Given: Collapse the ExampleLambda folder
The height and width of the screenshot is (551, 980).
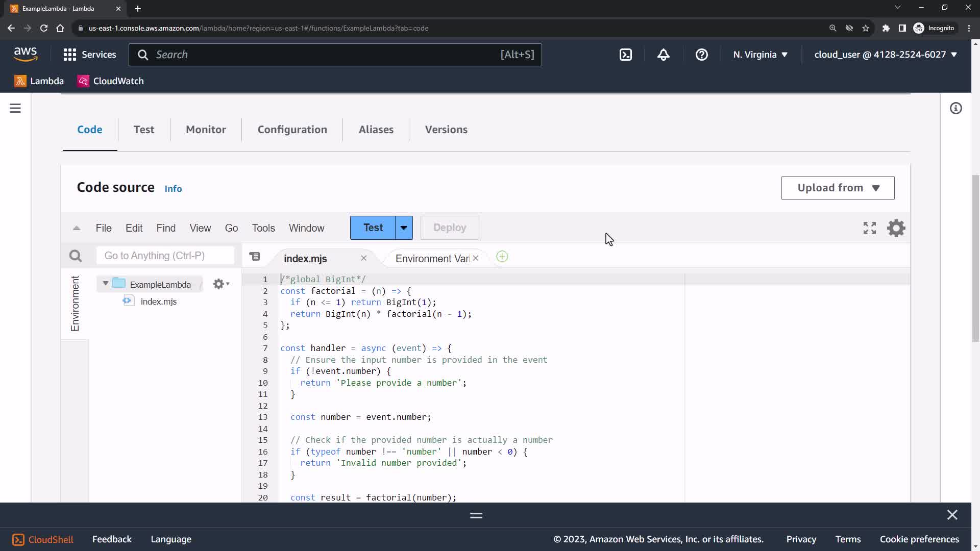Looking at the screenshot, I should click(x=105, y=283).
